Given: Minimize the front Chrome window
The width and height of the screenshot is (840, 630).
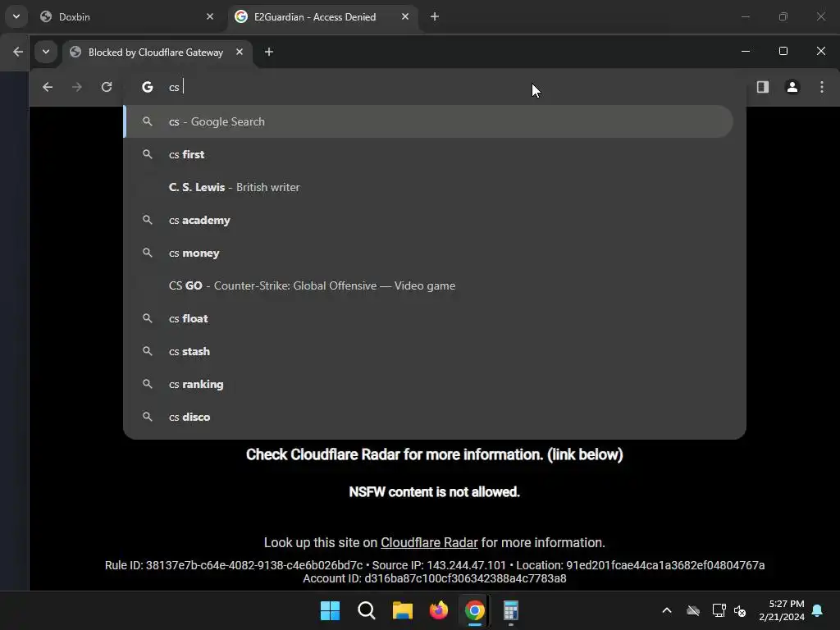Looking at the screenshot, I should coord(746,51).
